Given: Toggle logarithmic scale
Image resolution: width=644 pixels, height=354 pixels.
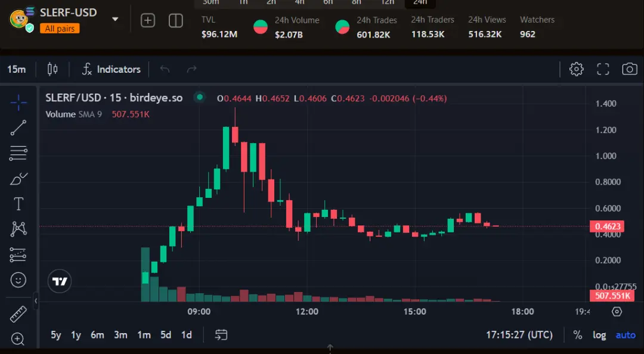Looking at the screenshot, I should pyautogui.click(x=599, y=335).
